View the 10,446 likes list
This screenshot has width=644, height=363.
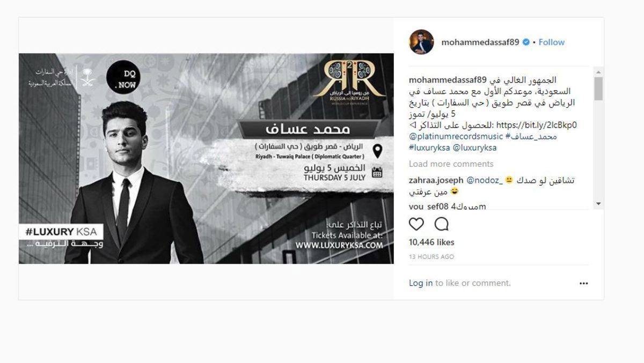(431, 242)
